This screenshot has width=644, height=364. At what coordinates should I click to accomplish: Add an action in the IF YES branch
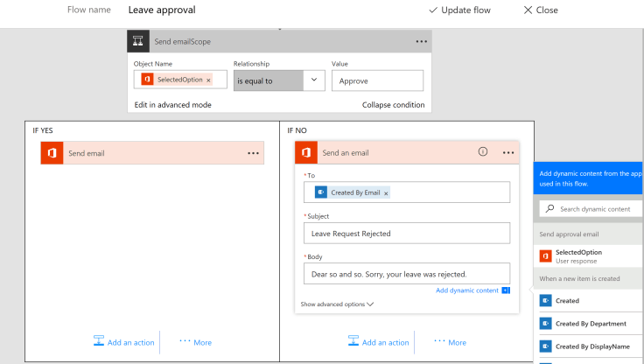pos(127,342)
